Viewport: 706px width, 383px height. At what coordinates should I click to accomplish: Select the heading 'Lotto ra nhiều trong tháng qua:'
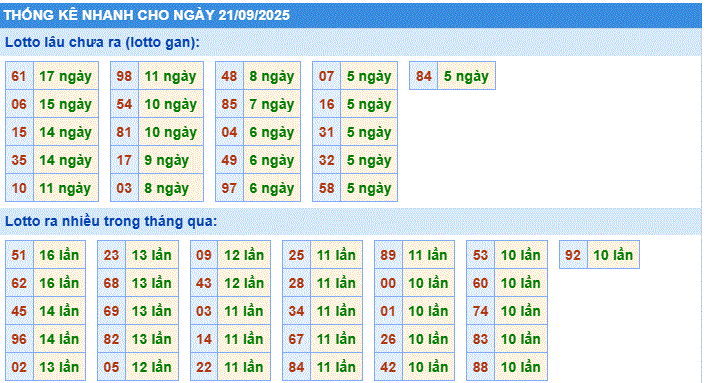click(111, 221)
